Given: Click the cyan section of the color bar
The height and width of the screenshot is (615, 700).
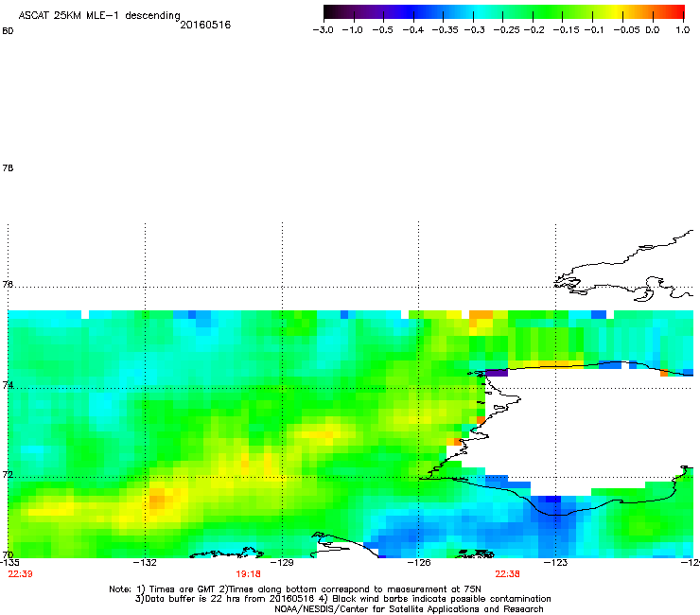Looking at the screenshot, I should (480, 12).
